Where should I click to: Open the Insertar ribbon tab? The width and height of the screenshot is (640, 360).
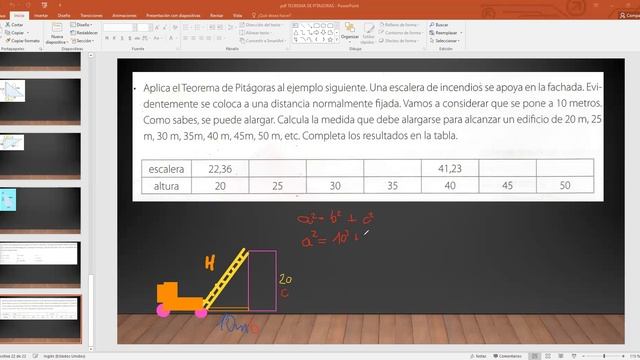pyautogui.click(x=41, y=16)
